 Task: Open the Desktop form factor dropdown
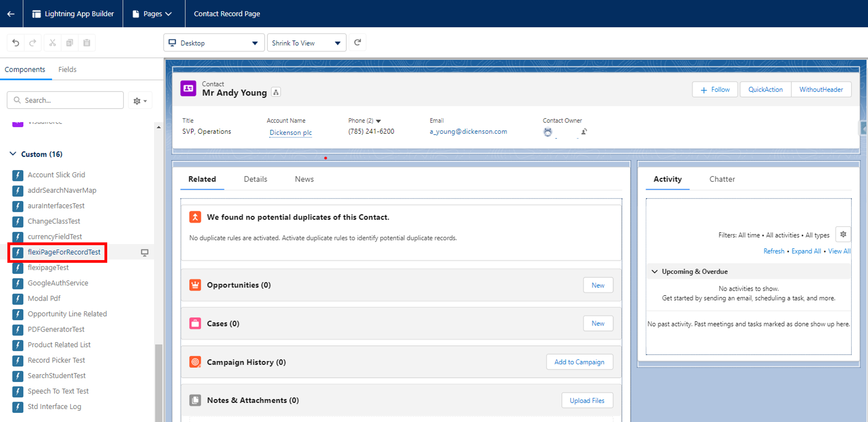point(214,43)
